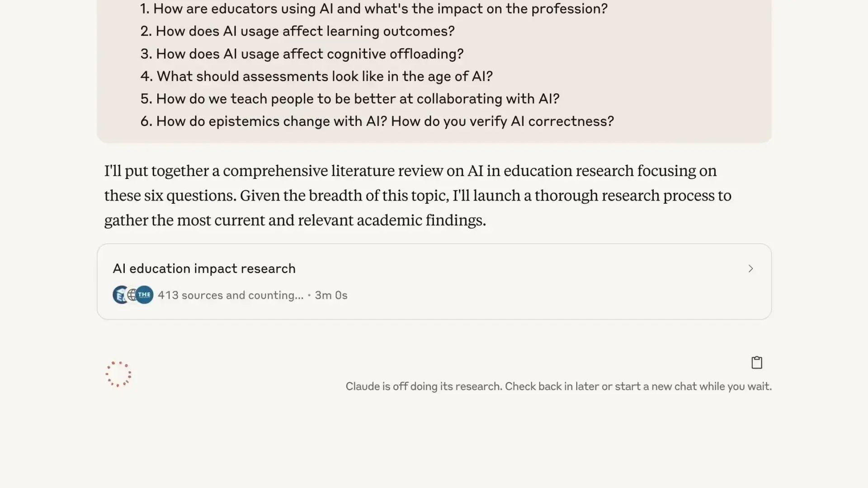Copy the response with the clipboard icon
This screenshot has width=868, height=488.
pyautogui.click(x=756, y=362)
